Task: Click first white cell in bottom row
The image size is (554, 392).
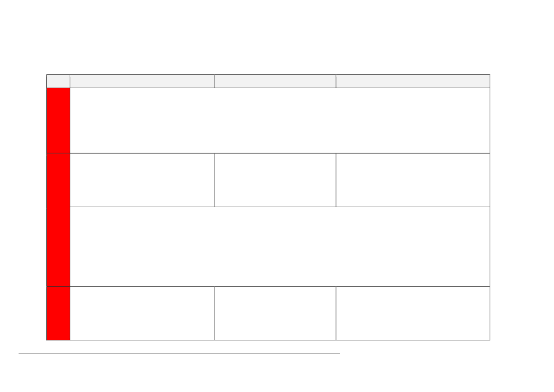Action: tap(142, 313)
